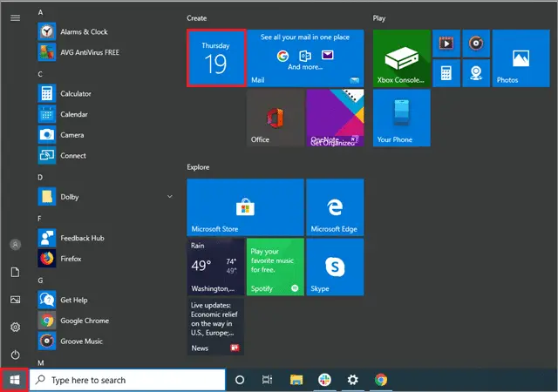Open the Photos tile
This screenshot has width=558, height=392.
pos(521,58)
